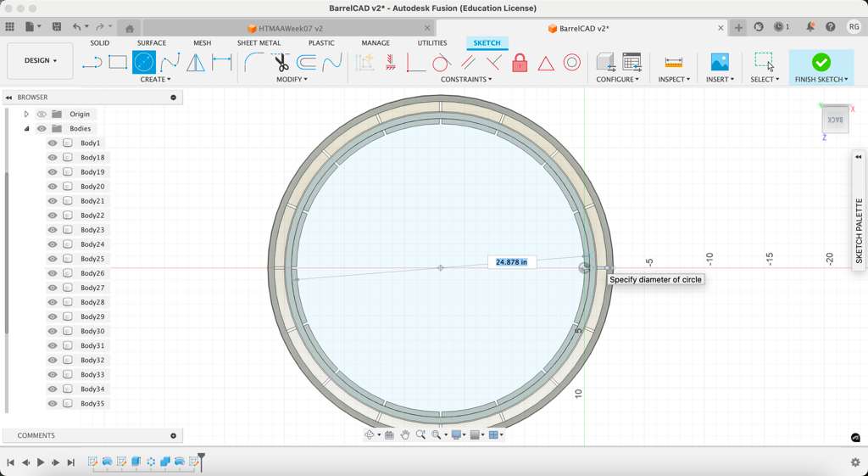The image size is (868, 476).
Task: Expand the Origin folder in the browser
Action: (x=26, y=114)
